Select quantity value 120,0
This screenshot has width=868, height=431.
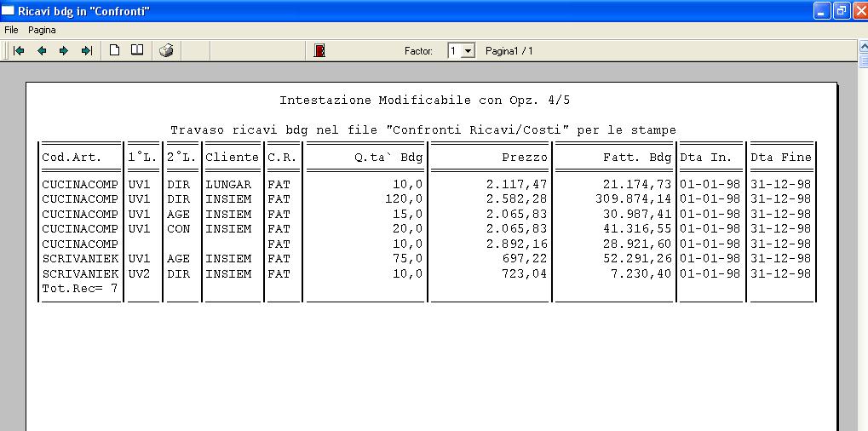click(x=404, y=198)
